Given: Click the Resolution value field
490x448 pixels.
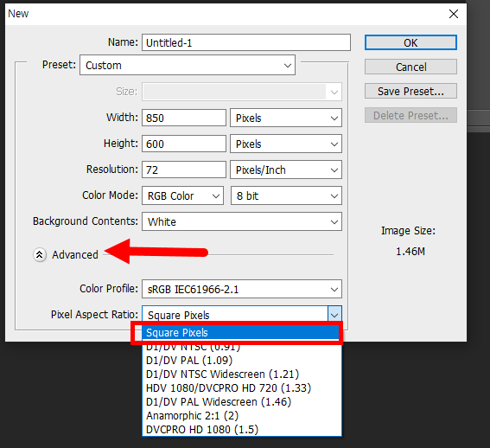Looking at the screenshot, I should click(184, 170).
